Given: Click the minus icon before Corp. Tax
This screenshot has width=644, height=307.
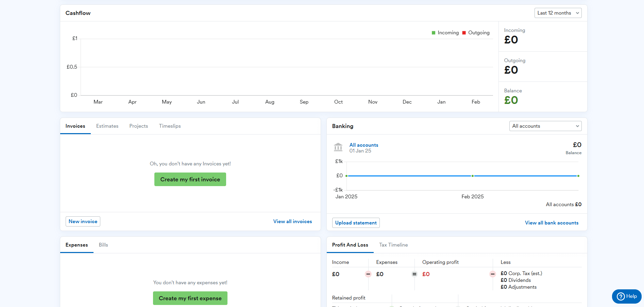Looking at the screenshot, I should [x=492, y=274].
